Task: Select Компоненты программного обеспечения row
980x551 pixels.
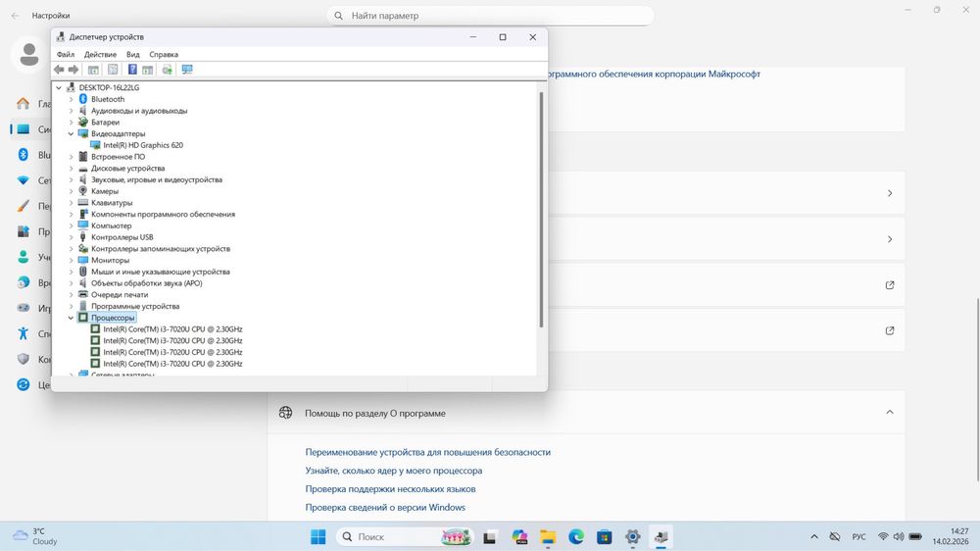Action: click(x=163, y=214)
